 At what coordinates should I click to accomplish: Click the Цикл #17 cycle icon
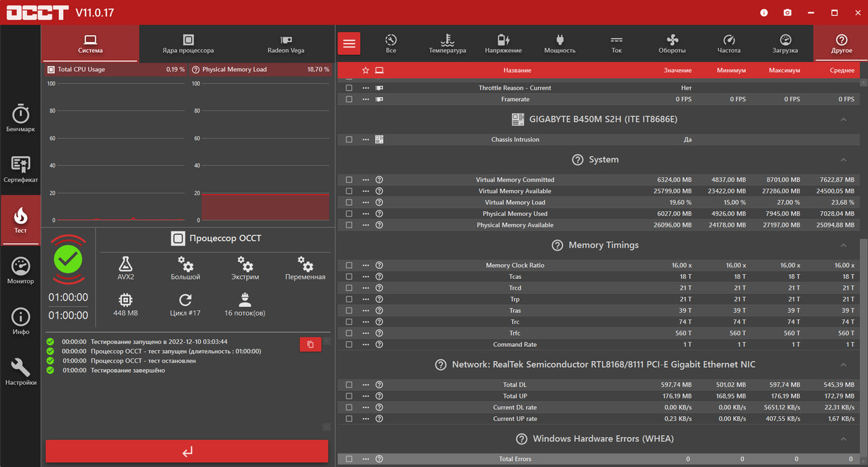tap(185, 300)
